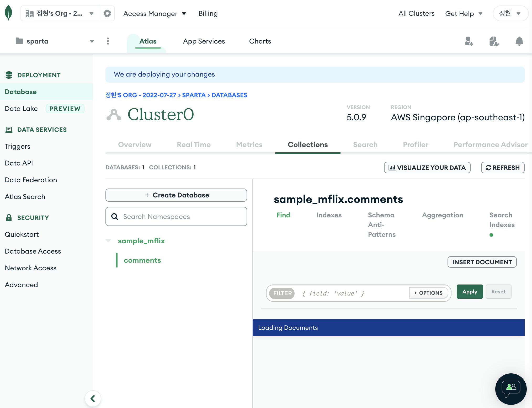The height and width of the screenshot is (408, 532).
Task: Open alerts bell icon
Action: click(x=519, y=41)
